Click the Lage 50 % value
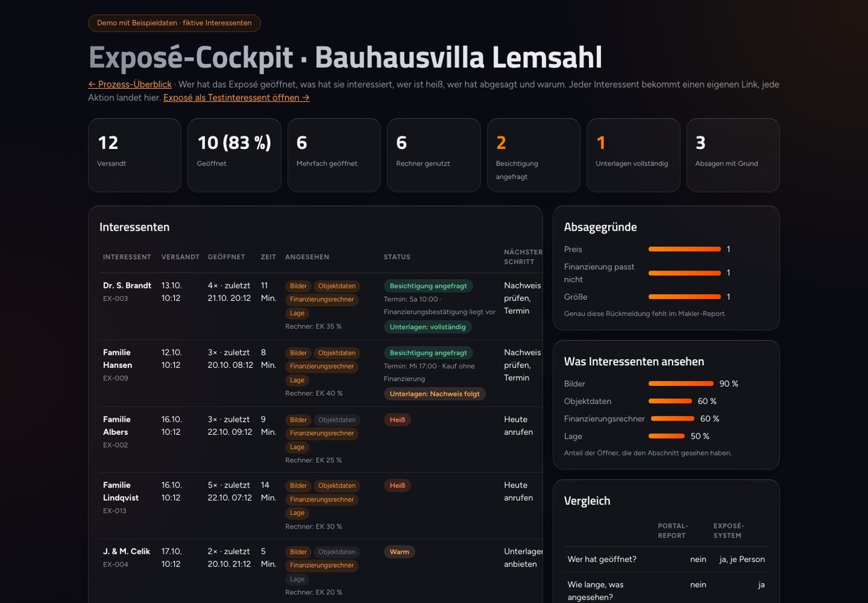The height and width of the screenshot is (603, 868). pyautogui.click(x=700, y=436)
